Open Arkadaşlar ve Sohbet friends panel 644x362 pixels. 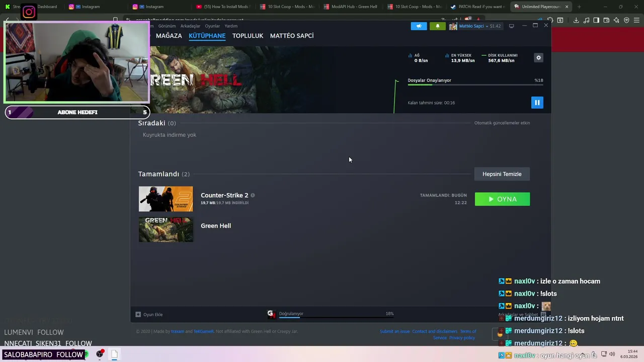click(x=522, y=315)
